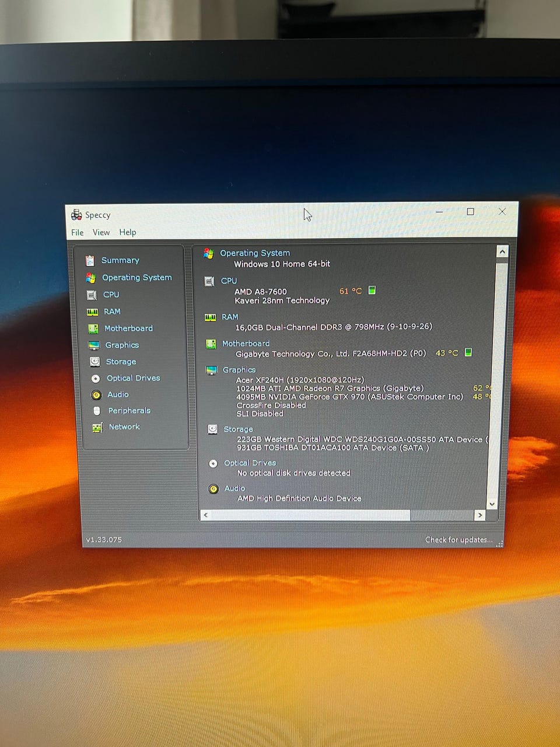Click the Network icon in sidebar

click(97, 427)
